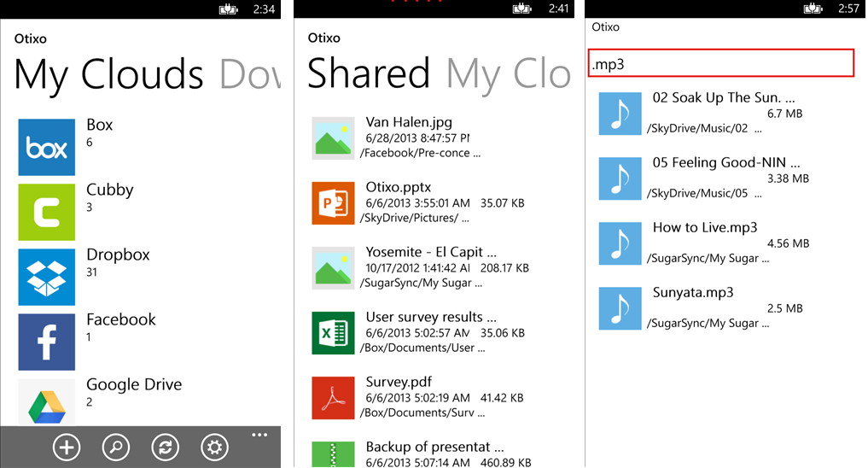This screenshot has width=868, height=468.
Task: Open the Dropbox cloud label
Action: click(118, 254)
